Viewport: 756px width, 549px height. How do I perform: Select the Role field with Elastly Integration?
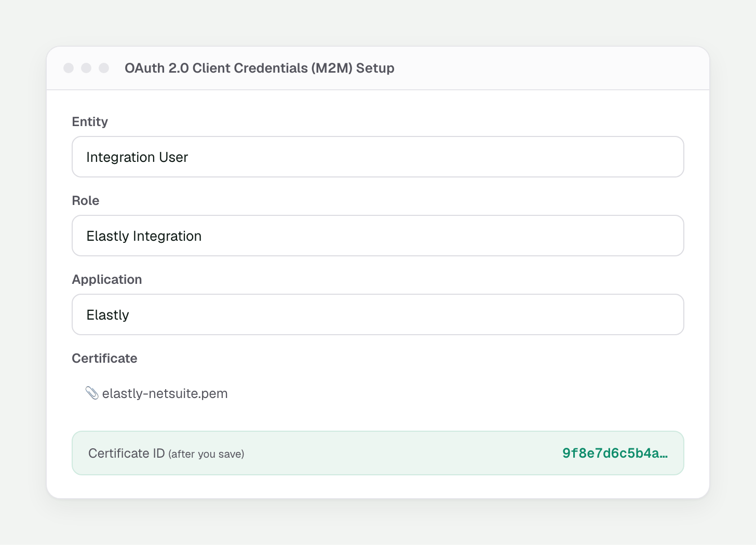pos(378,236)
